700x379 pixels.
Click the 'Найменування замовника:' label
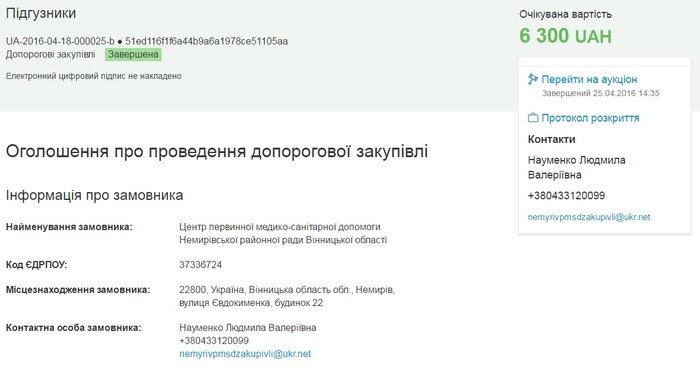pos(69,227)
